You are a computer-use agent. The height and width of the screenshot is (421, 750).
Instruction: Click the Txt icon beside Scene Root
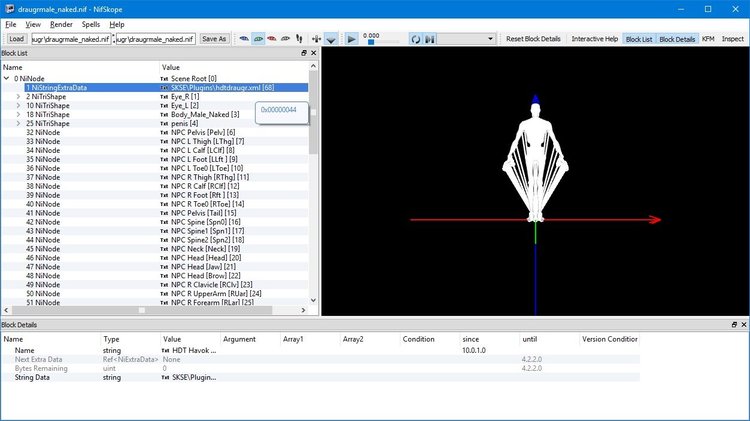coord(165,78)
